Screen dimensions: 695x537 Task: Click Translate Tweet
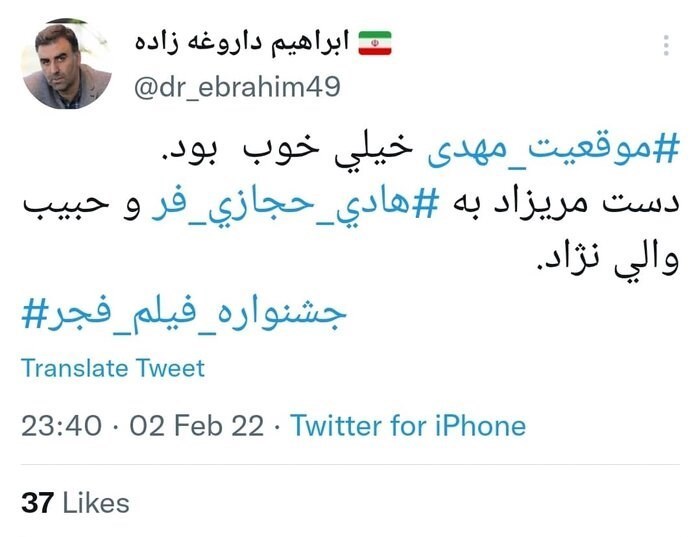tap(113, 367)
